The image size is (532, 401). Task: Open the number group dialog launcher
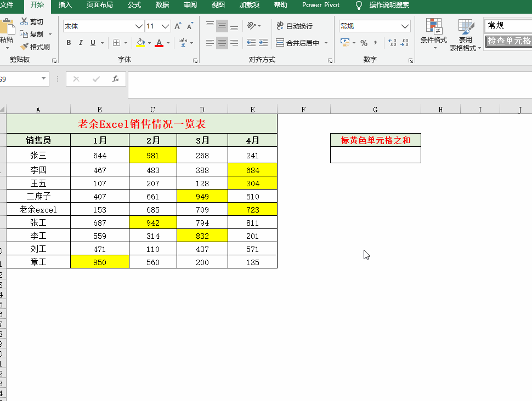pos(411,61)
